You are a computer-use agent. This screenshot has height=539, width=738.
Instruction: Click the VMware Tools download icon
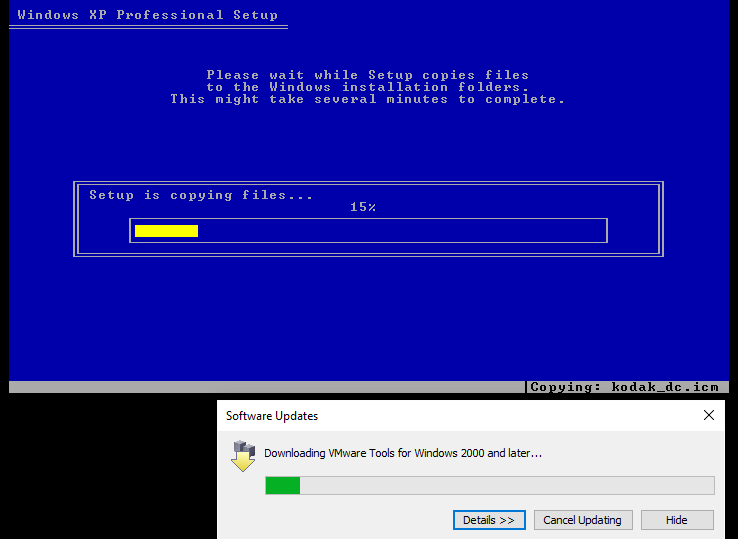tap(243, 456)
